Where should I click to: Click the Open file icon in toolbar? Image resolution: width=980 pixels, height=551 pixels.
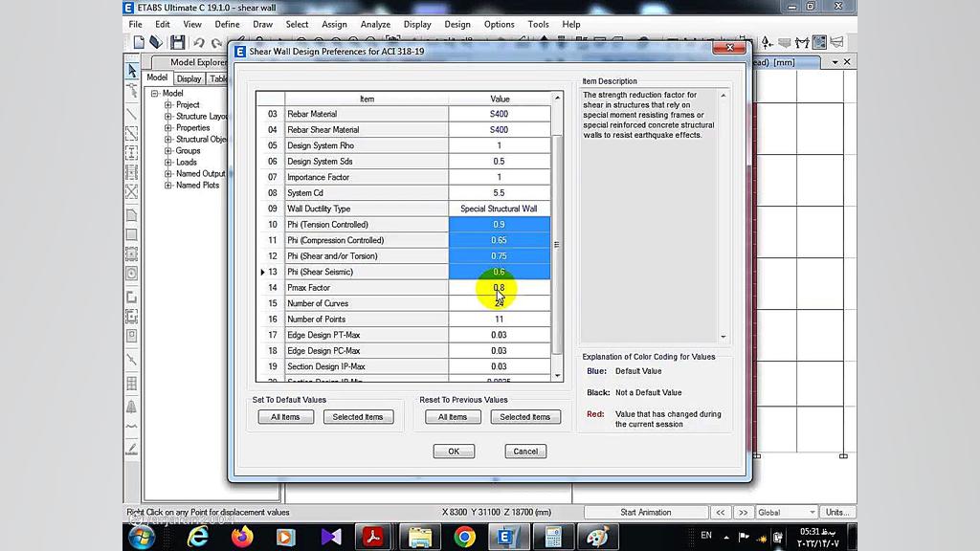tap(156, 42)
